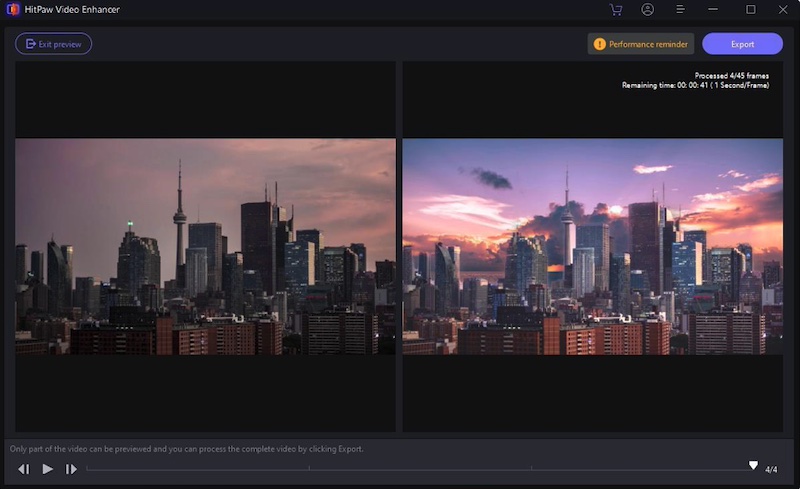Close the HitPaw Video Enhancer window

[x=783, y=10]
